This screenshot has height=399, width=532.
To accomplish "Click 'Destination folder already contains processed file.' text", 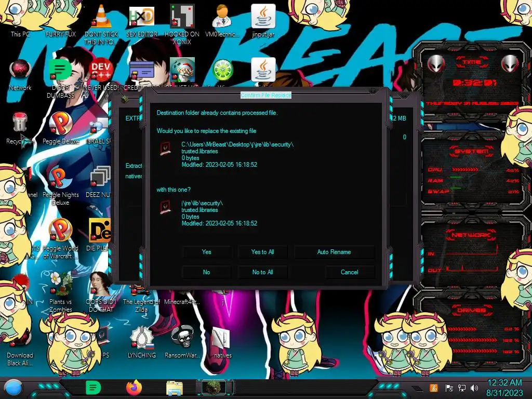I will [217, 113].
